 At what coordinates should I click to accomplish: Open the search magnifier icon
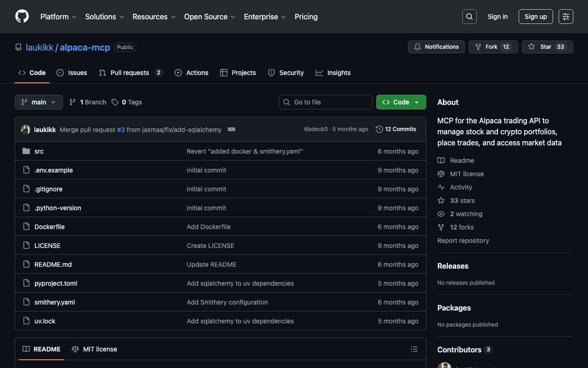pyautogui.click(x=469, y=17)
